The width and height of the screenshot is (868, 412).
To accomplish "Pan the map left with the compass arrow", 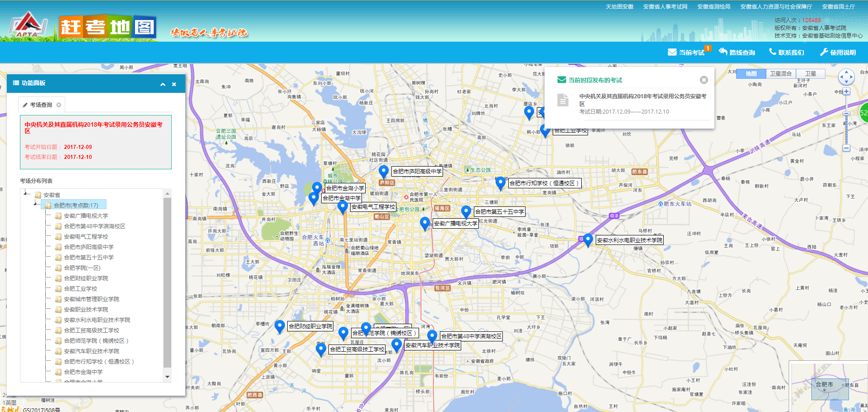I will tap(841, 77).
